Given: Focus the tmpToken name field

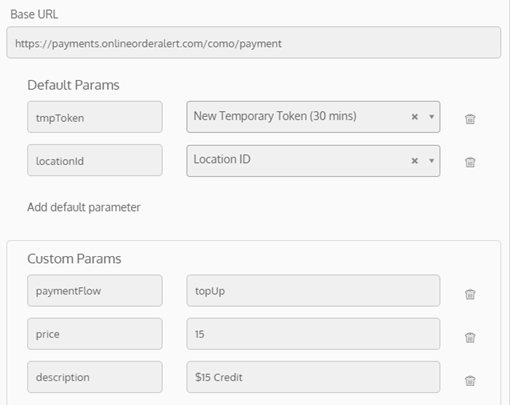Looking at the screenshot, I should (x=95, y=117).
